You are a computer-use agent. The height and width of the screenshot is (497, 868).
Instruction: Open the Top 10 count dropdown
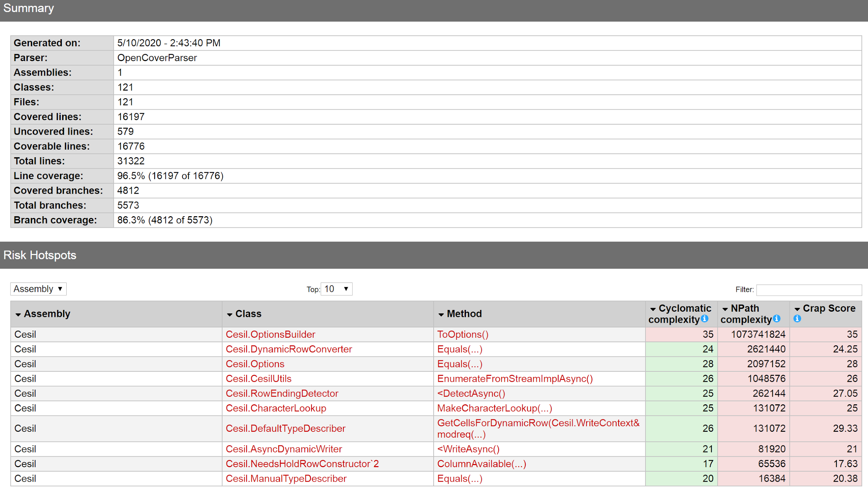coord(336,289)
